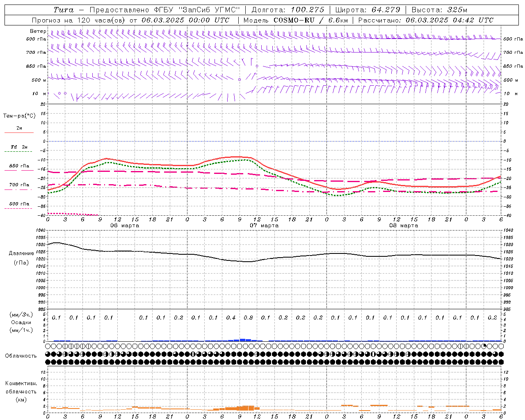Click the "0.8" precipitation value
This screenshot has width=525, height=420.
tap(248, 317)
